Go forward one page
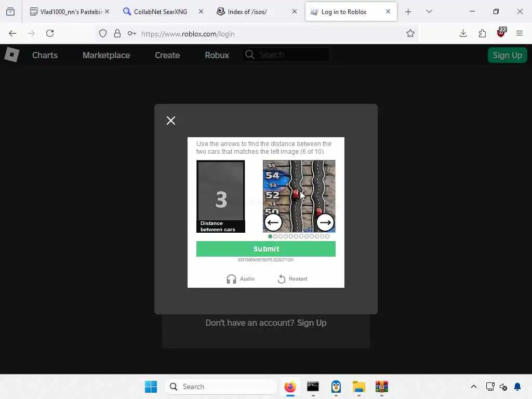 (x=31, y=33)
